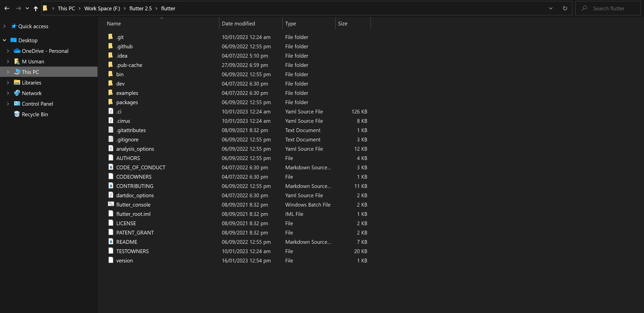The image size is (644, 313).
Task: Select the .cirrus yaml file icon
Action: [111, 121]
